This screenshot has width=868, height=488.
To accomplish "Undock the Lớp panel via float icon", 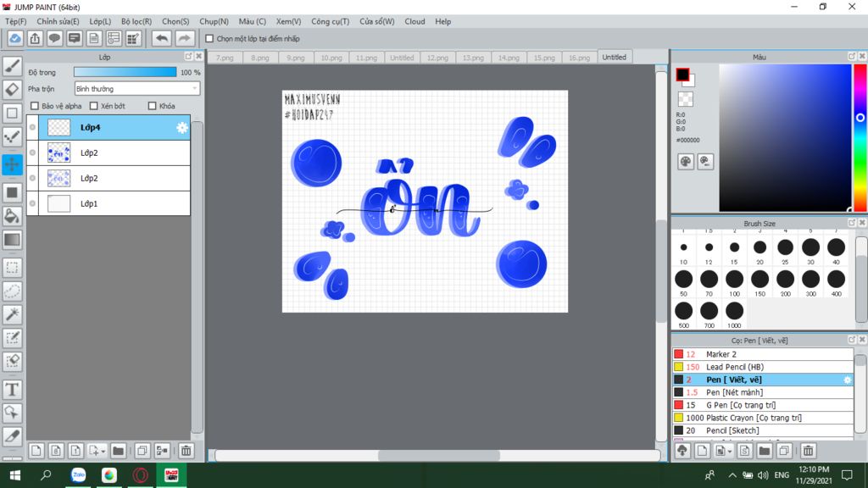I will pyautogui.click(x=188, y=57).
